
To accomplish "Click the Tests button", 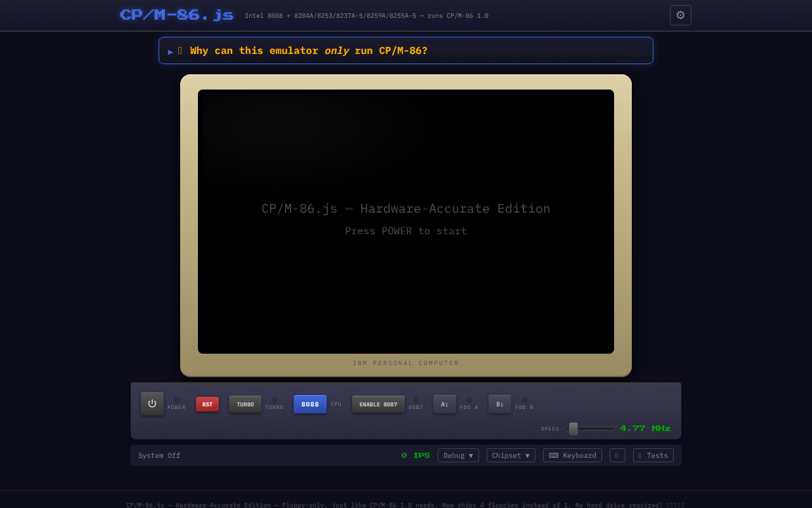I will tap(653, 455).
